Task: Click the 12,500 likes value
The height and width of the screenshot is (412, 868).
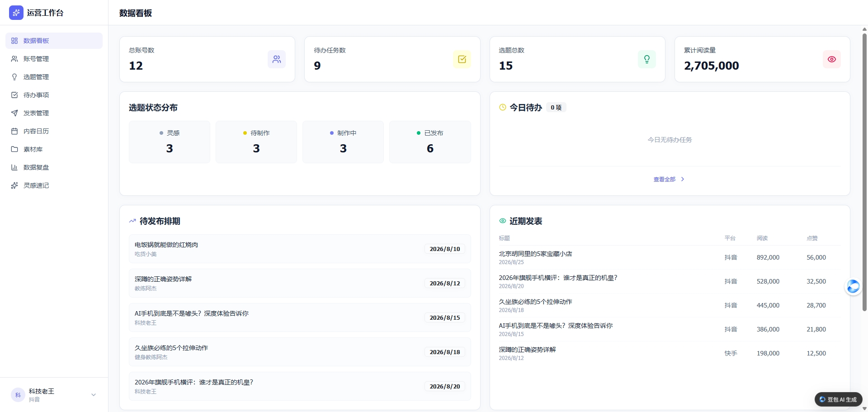Action: pos(816,353)
